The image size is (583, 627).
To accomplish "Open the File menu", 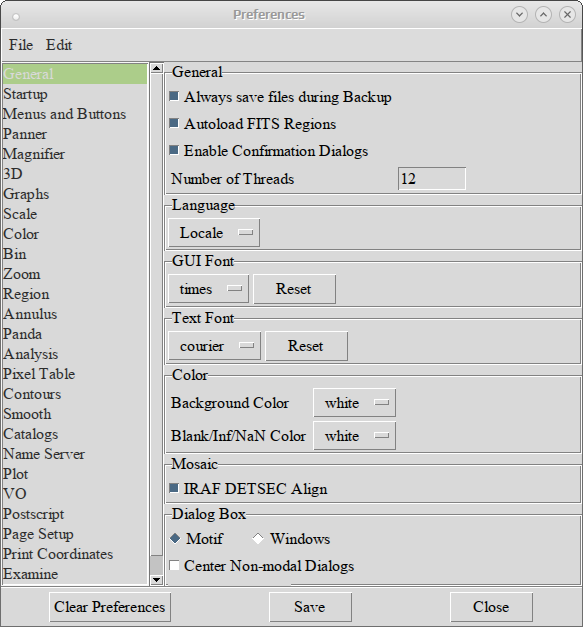I will click(x=21, y=45).
